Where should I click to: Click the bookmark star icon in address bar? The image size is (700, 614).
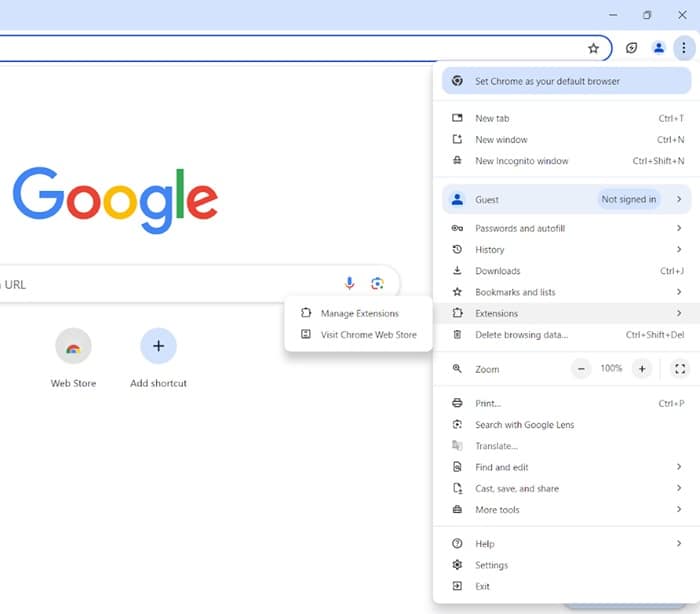tap(593, 48)
